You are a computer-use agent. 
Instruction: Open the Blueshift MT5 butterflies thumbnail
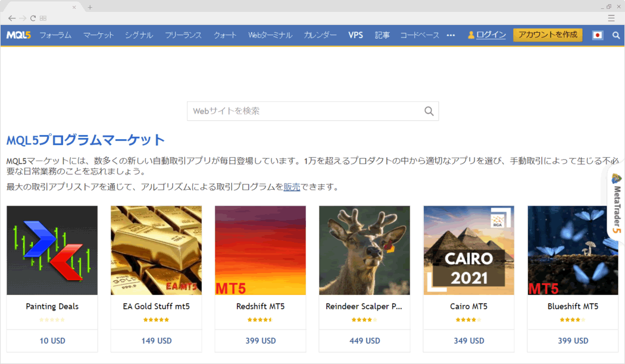[573, 250]
